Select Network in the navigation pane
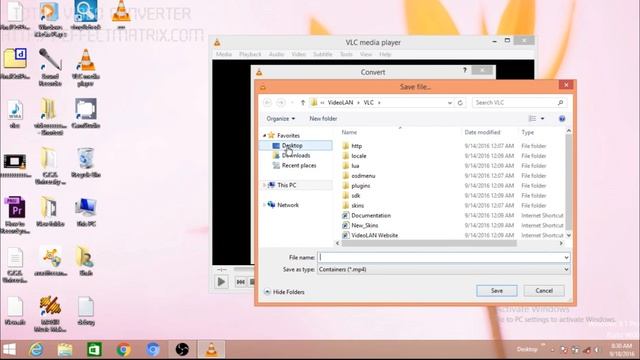Image resolution: width=640 pixels, height=360 pixels. [x=288, y=205]
